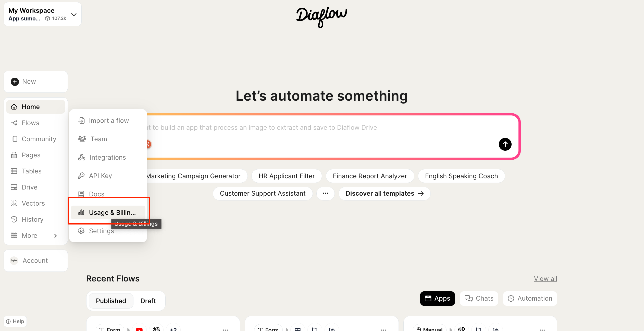The image size is (644, 331).
Task: Click Discover all templates
Action: (x=384, y=193)
